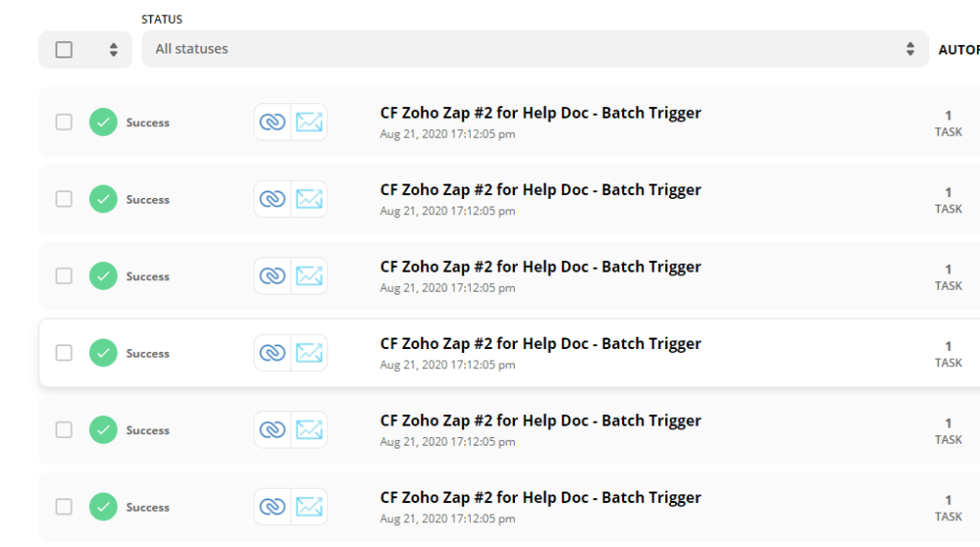Click the 1 TASK count in third row

[948, 276]
